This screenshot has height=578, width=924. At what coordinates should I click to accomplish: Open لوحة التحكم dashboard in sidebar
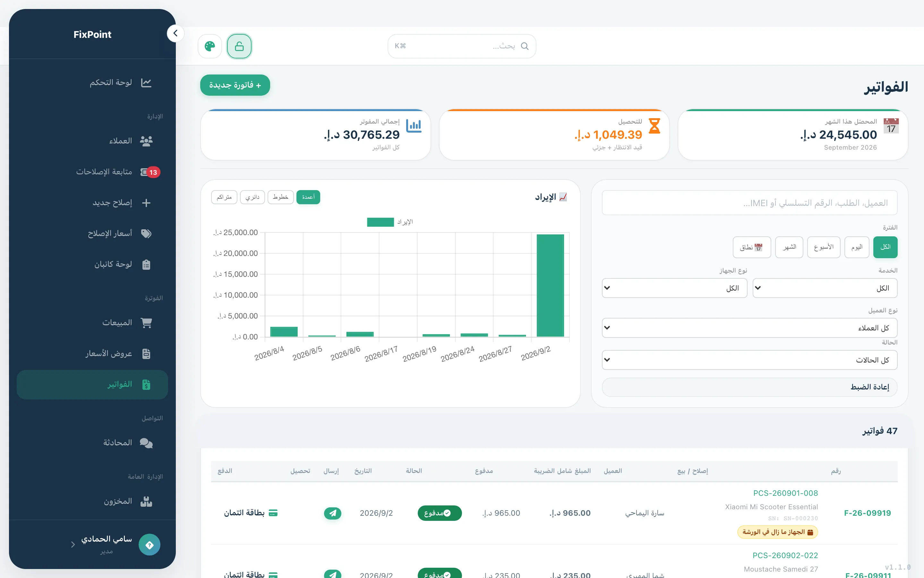(x=92, y=83)
